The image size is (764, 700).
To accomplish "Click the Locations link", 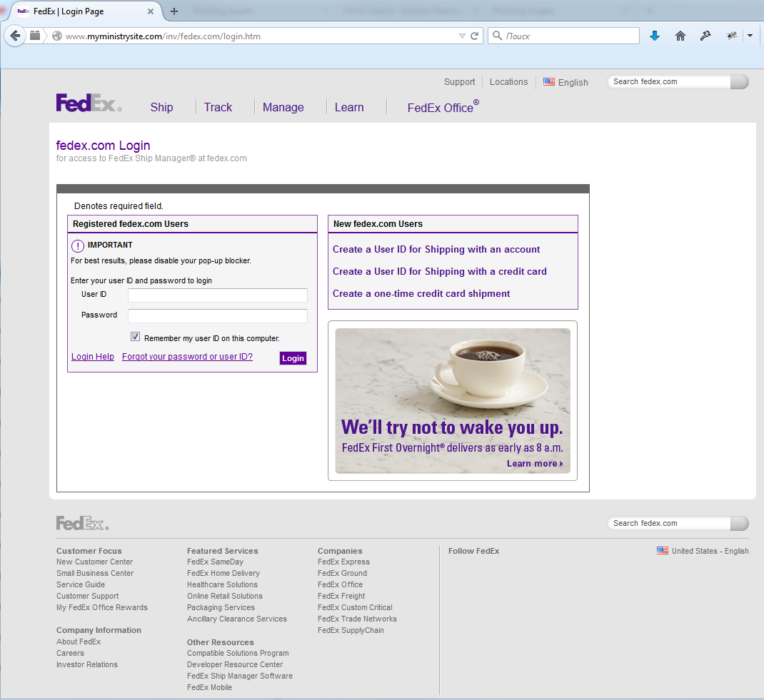I will tap(508, 82).
